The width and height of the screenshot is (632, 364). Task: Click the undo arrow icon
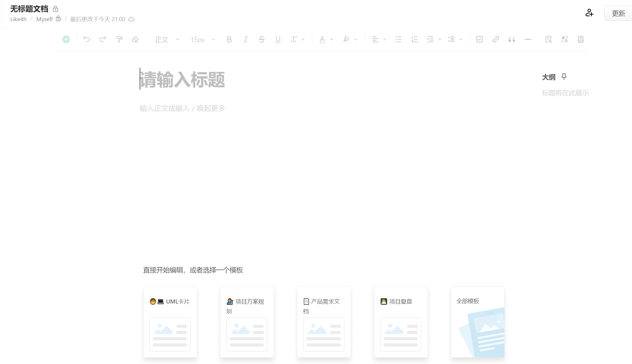click(87, 40)
